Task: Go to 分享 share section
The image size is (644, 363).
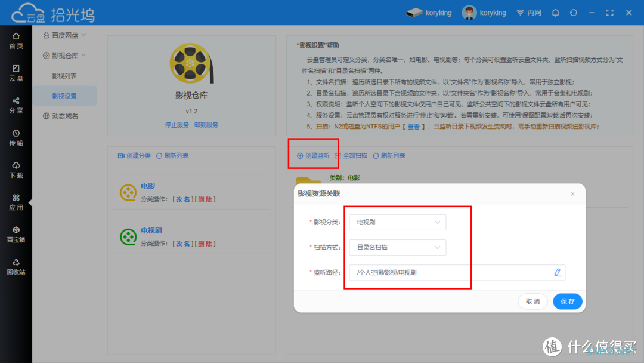Action: tap(16, 105)
